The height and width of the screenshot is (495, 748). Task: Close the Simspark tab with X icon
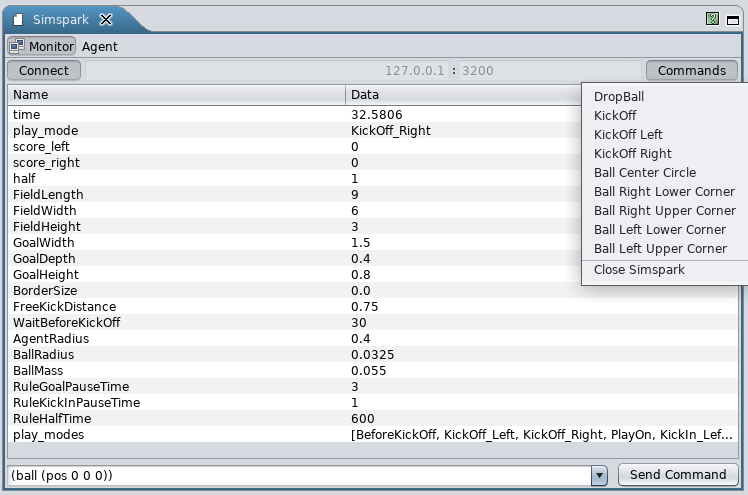(x=106, y=20)
